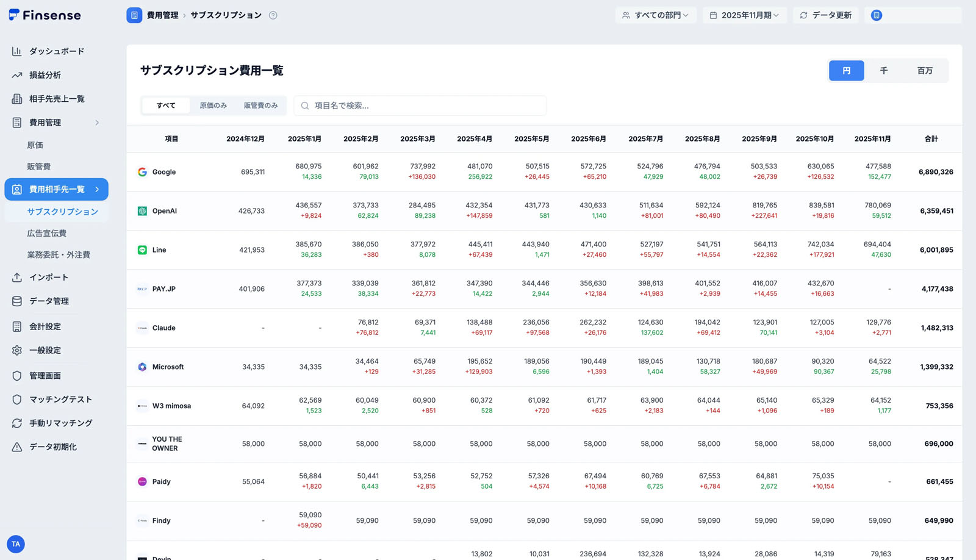Click the 項目名で検索 search field
The height and width of the screenshot is (560, 976).
(x=421, y=106)
